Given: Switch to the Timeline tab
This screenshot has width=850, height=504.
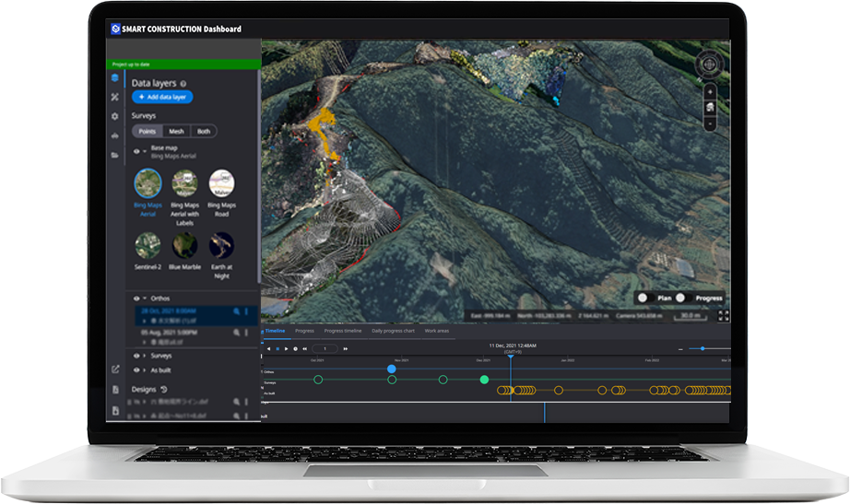Looking at the screenshot, I should pyautogui.click(x=276, y=331).
